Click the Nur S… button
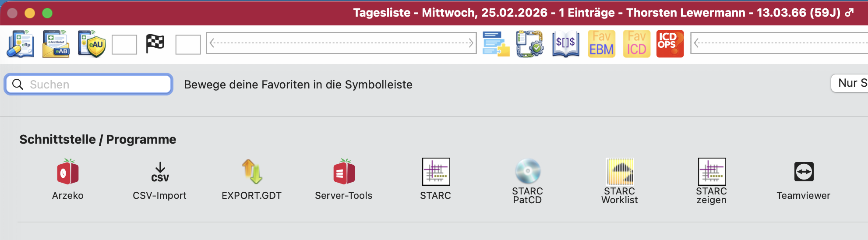This screenshot has width=868, height=240. coord(850,83)
